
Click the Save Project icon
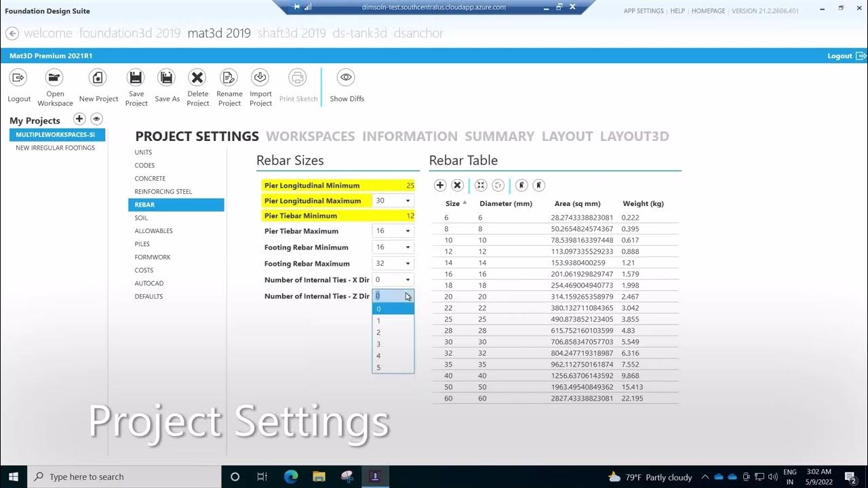pyautogui.click(x=136, y=77)
